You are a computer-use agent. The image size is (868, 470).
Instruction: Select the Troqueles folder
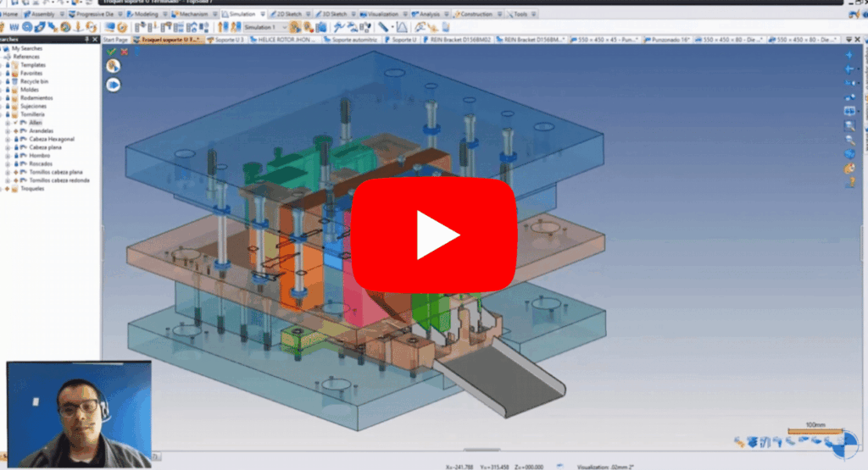(32, 189)
